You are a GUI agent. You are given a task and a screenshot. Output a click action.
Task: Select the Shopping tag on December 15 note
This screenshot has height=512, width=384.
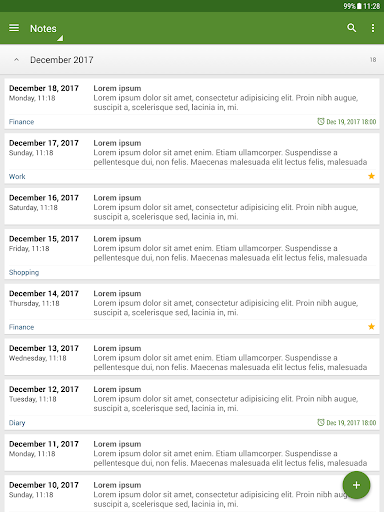[24, 272]
